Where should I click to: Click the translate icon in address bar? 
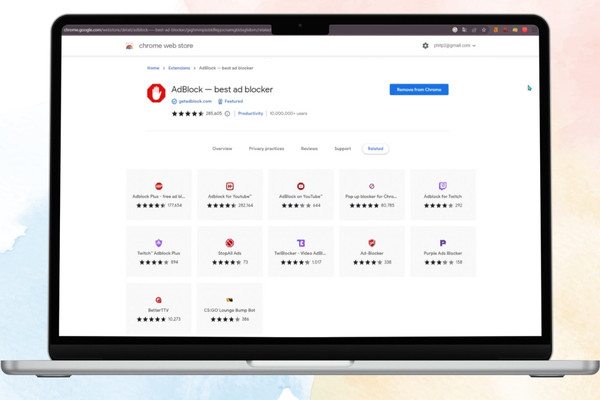(x=464, y=30)
